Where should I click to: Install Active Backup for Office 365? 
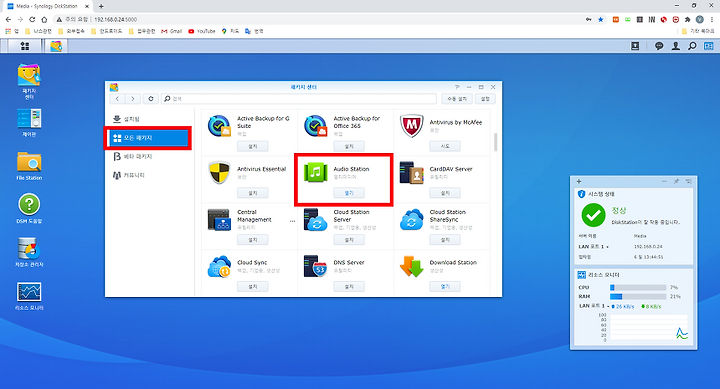(x=349, y=147)
